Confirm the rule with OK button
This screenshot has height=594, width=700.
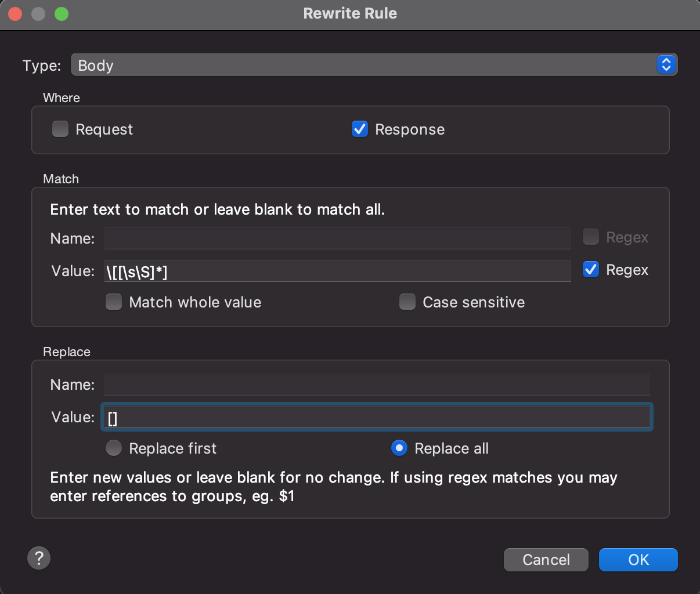click(x=638, y=560)
